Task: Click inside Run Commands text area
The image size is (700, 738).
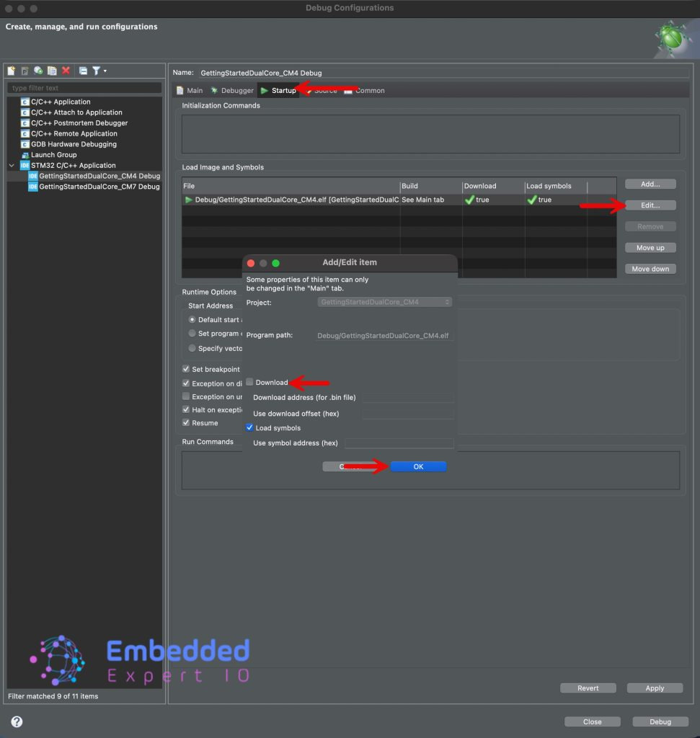Action: coord(430,470)
